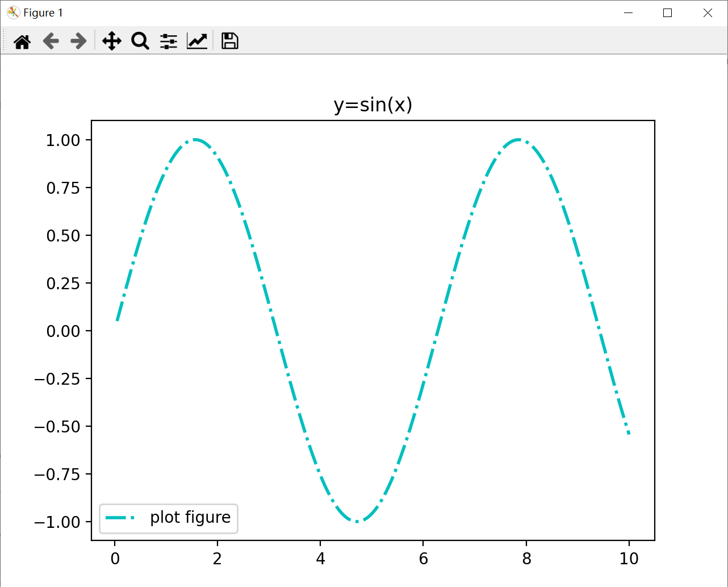Image resolution: width=728 pixels, height=587 pixels.
Task: Click the y-axis tick label 0.50
Action: pyautogui.click(x=63, y=236)
